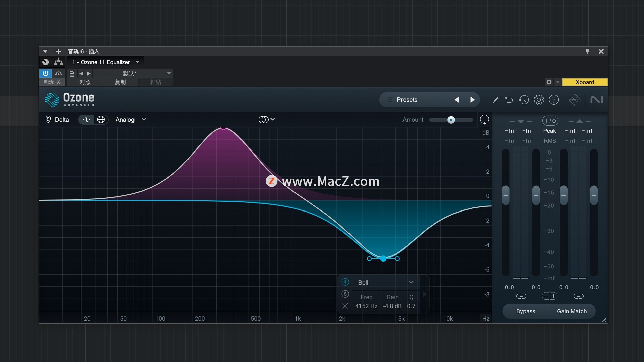Screen dimensions: 644x362
Task: Click the Gain Match button
Action: point(572,311)
